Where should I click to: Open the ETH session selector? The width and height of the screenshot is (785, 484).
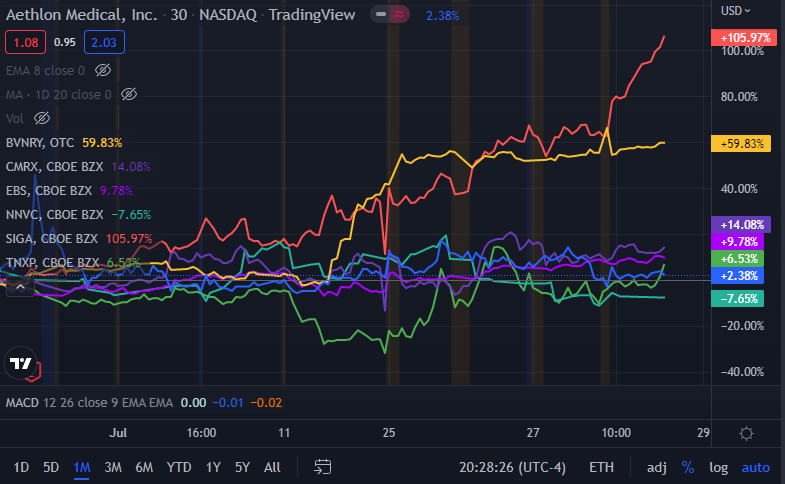click(x=601, y=467)
